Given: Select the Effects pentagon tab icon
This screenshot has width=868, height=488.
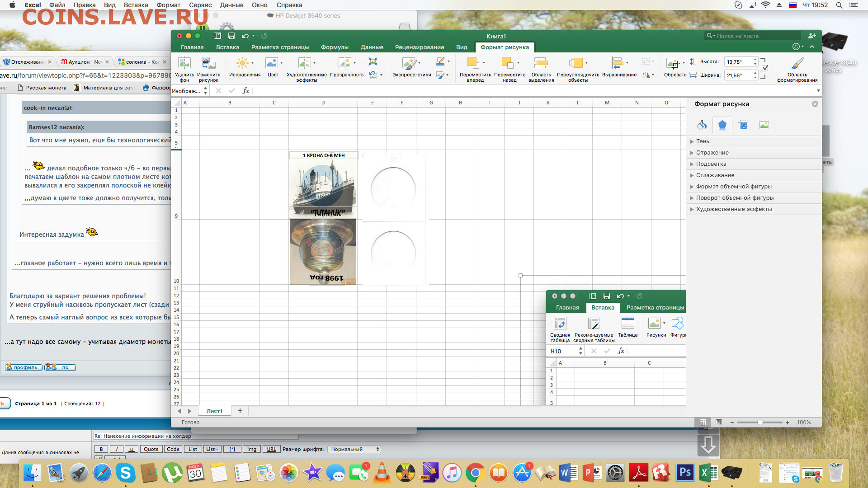Looking at the screenshot, I should click(722, 125).
